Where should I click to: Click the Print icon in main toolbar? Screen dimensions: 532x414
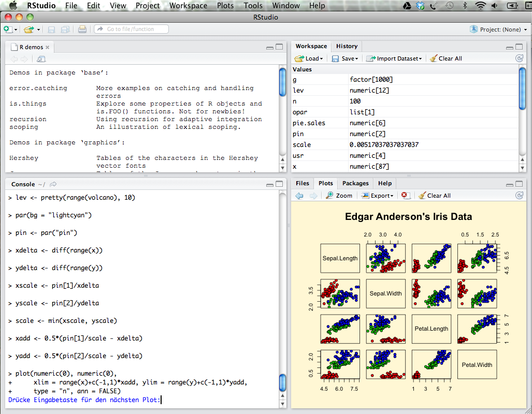82,29
